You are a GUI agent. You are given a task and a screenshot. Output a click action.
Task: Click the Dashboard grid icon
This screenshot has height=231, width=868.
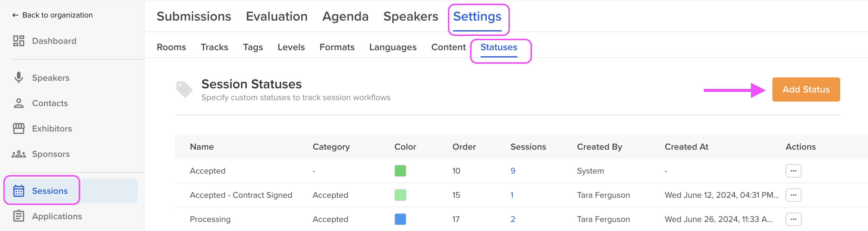click(x=18, y=41)
